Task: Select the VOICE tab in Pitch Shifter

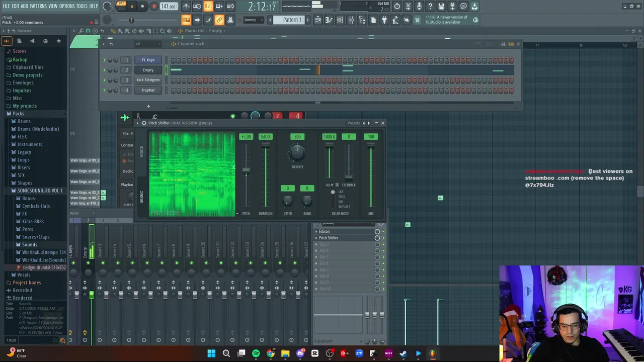Action: pyautogui.click(x=141, y=151)
